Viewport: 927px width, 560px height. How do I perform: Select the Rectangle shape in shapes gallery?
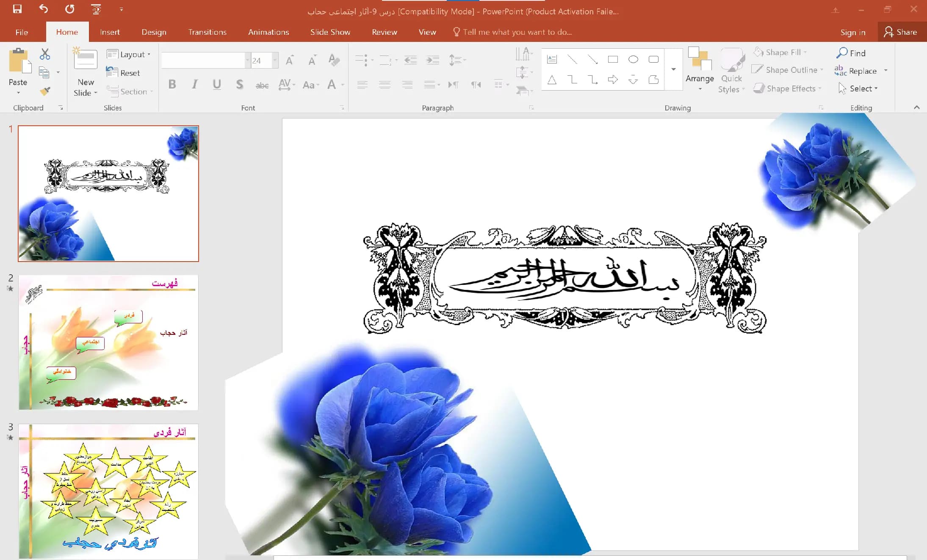coord(613,60)
